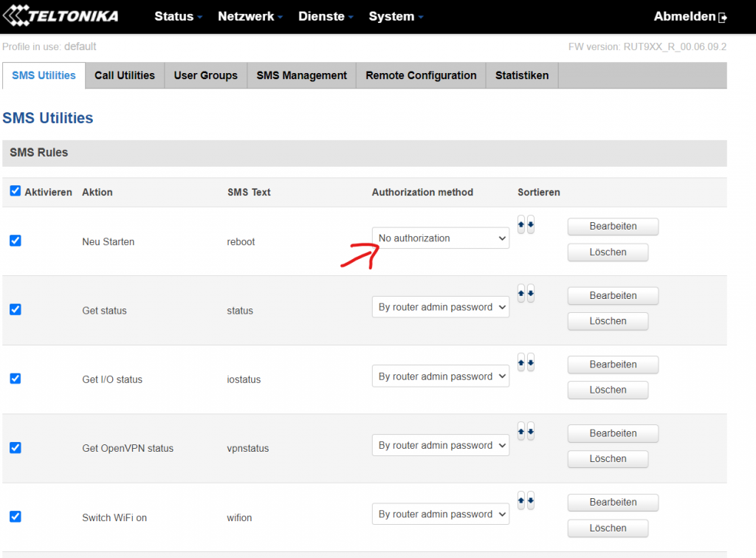Open authorization dropdown for Get status rule
This screenshot has width=756, height=558.
tap(440, 307)
